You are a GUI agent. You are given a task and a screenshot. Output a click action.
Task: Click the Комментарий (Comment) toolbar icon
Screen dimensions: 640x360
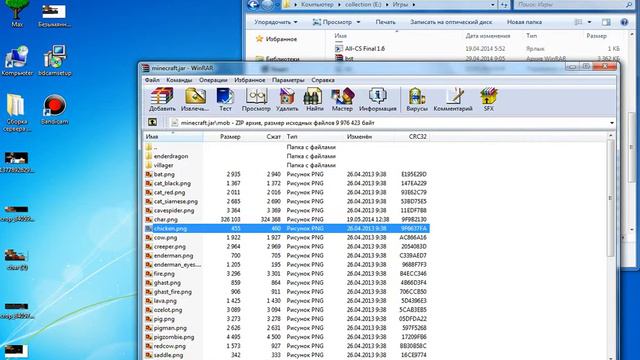point(453,100)
